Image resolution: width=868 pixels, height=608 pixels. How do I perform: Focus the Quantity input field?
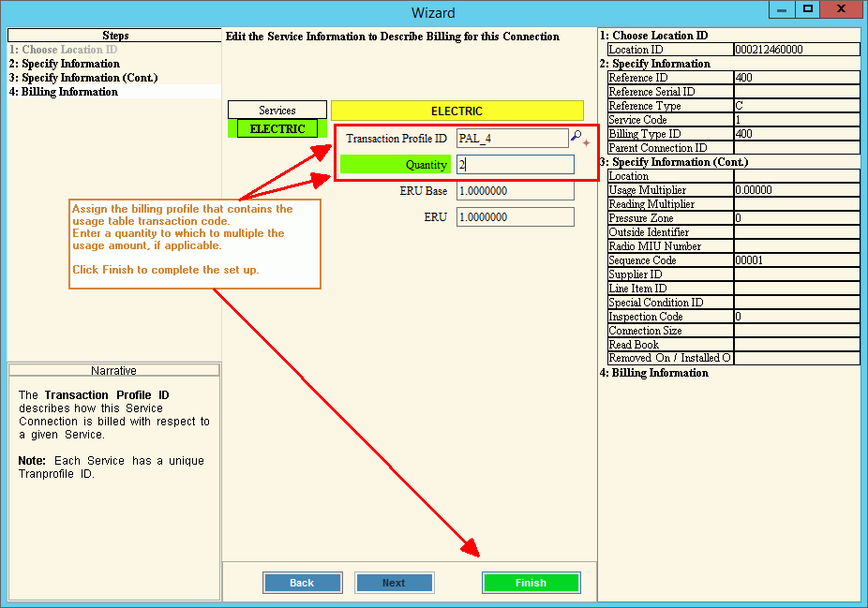click(x=515, y=165)
